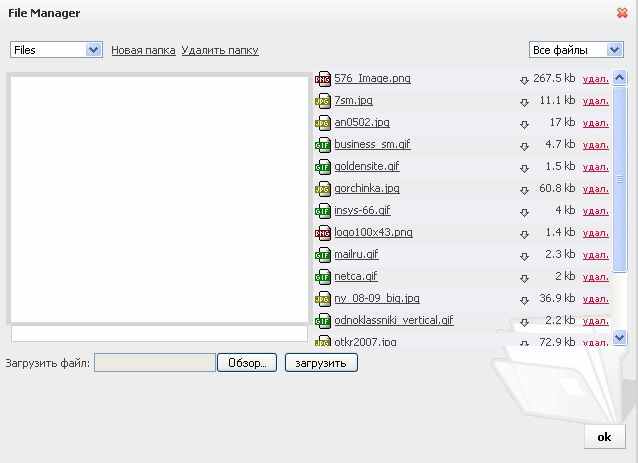Open file 7sm.jpg
This screenshot has height=463, width=638.
point(353,100)
